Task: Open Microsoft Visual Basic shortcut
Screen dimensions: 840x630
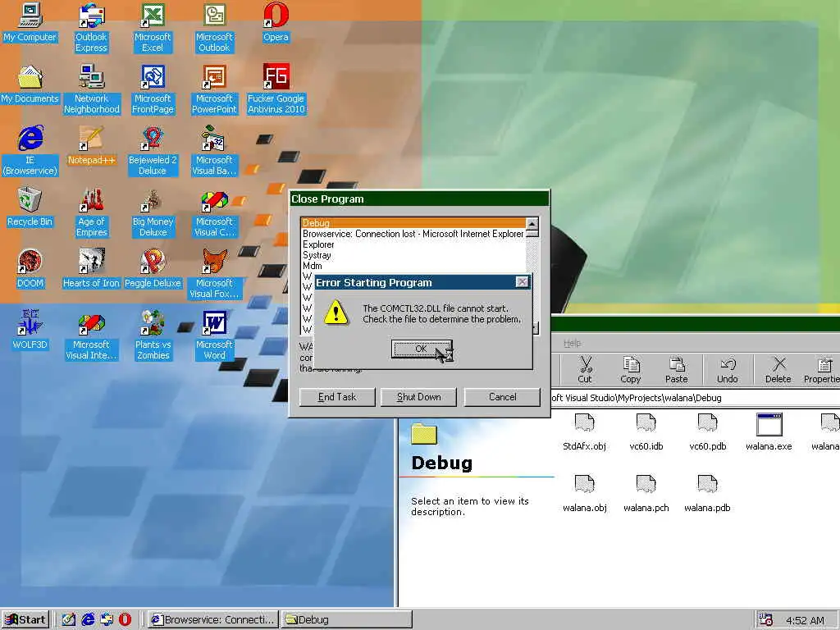Action: tap(214, 151)
